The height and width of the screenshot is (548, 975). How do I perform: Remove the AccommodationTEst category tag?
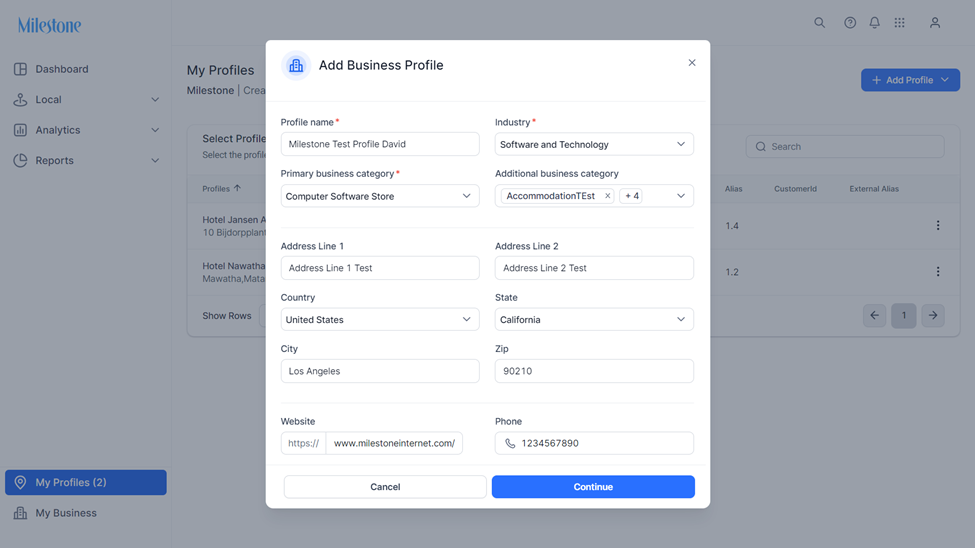pos(608,196)
